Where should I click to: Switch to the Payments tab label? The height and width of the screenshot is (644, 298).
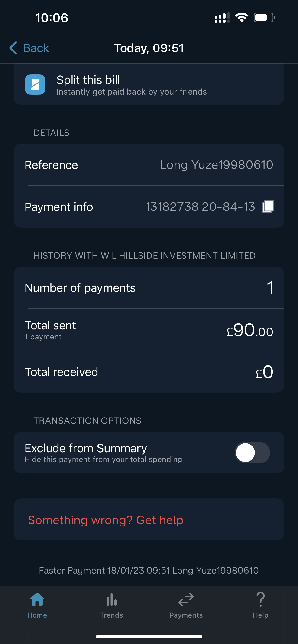pyautogui.click(x=186, y=615)
